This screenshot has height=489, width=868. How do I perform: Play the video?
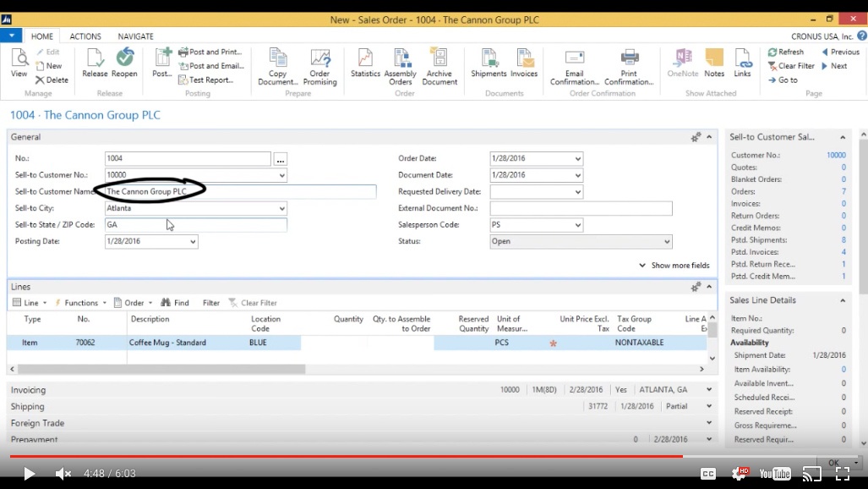click(29, 474)
